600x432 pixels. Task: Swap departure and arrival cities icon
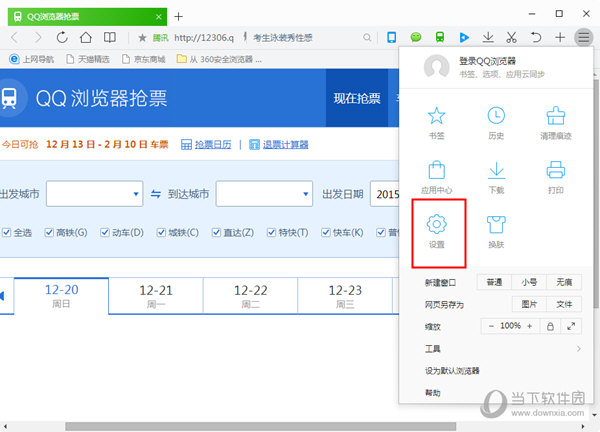(155, 194)
